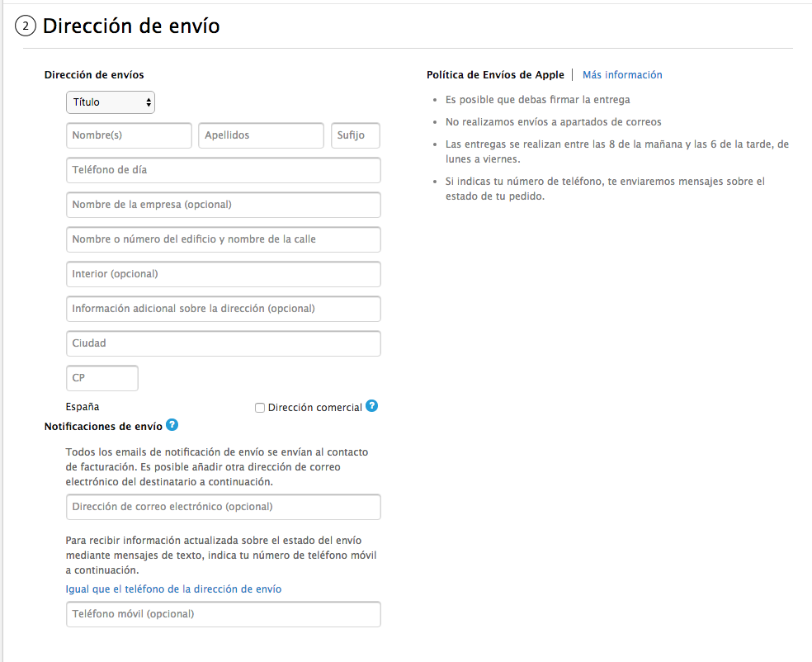The image size is (812, 662).
Task: Click into the Ciudad field
Action: 223,343
